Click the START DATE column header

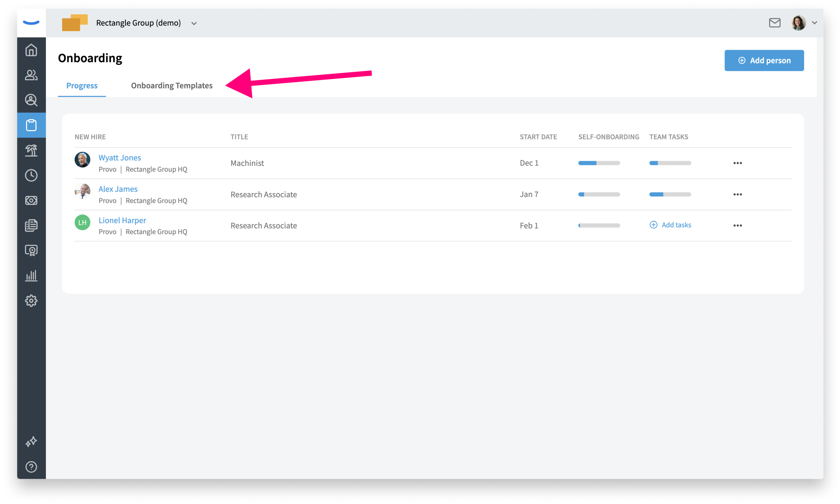(538, 137)
